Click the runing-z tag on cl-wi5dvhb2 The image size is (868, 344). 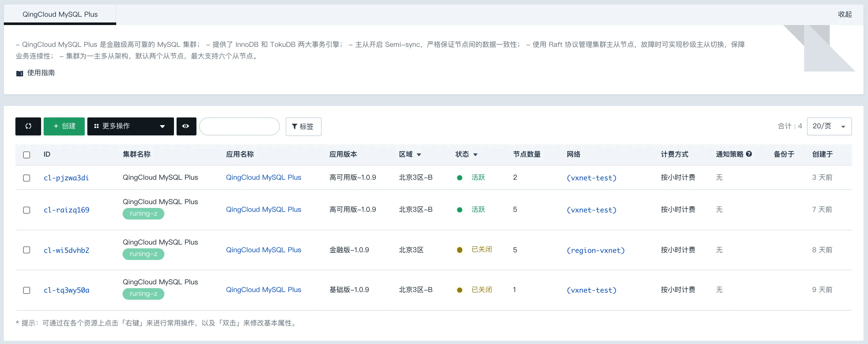tap(143, 254)
